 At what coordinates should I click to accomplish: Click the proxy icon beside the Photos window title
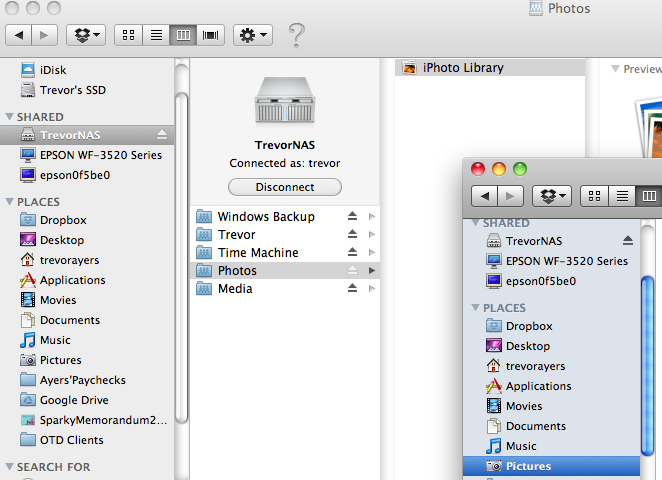coord(536,8)
